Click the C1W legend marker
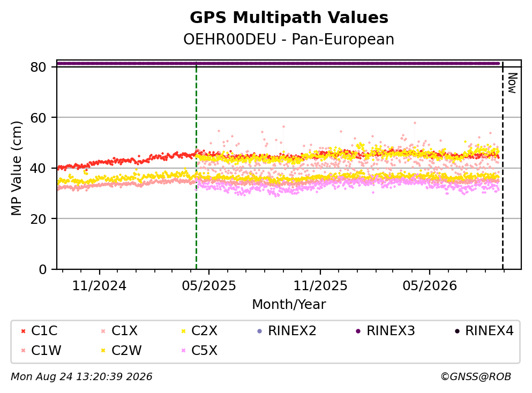 (x=23, y=351)
